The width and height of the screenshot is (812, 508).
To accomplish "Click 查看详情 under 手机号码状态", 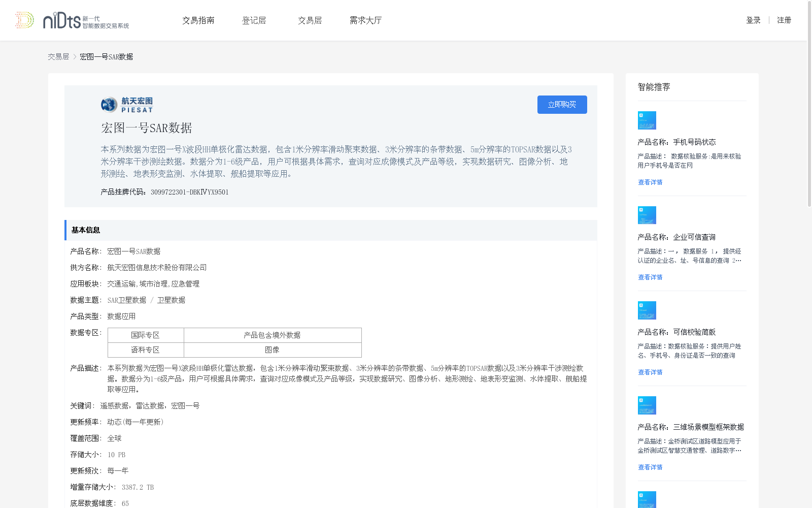I will pos(650,182).
